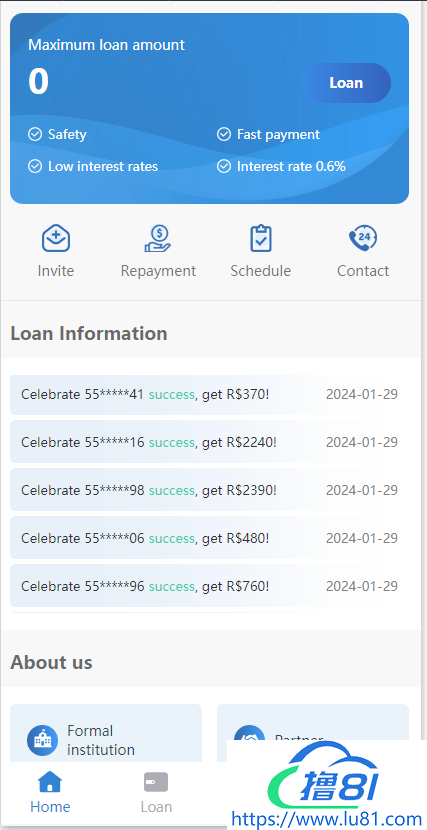Click the checkmark next to Safety

click(x=35, y=134)
